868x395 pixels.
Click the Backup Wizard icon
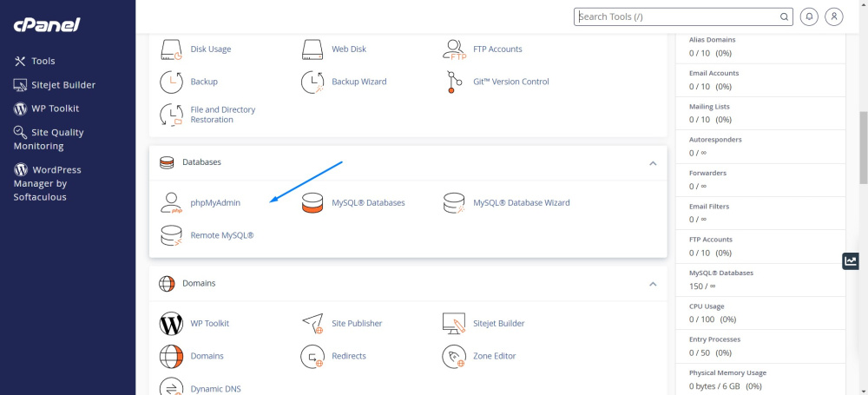coord(313,82)
